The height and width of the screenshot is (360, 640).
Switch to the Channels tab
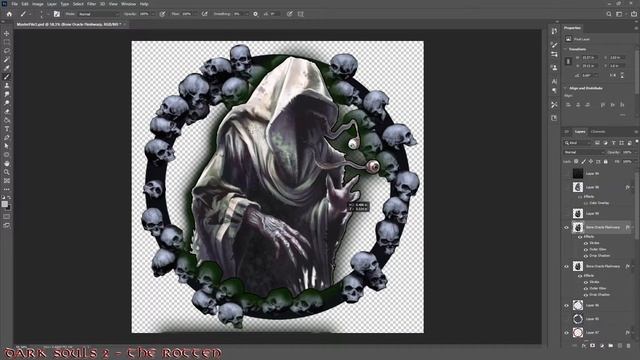598,132
